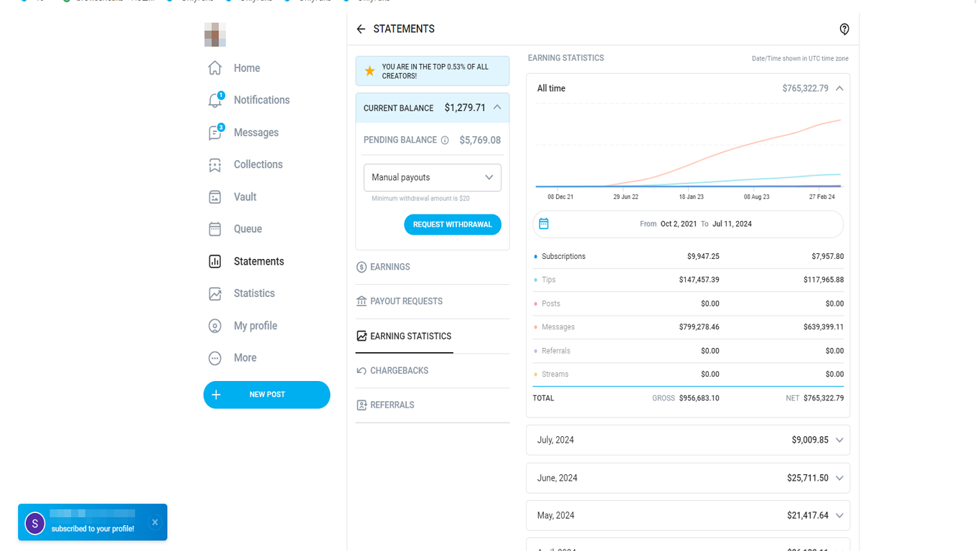
Task: Click the Messages earnings row label
Action: [558, 327]
